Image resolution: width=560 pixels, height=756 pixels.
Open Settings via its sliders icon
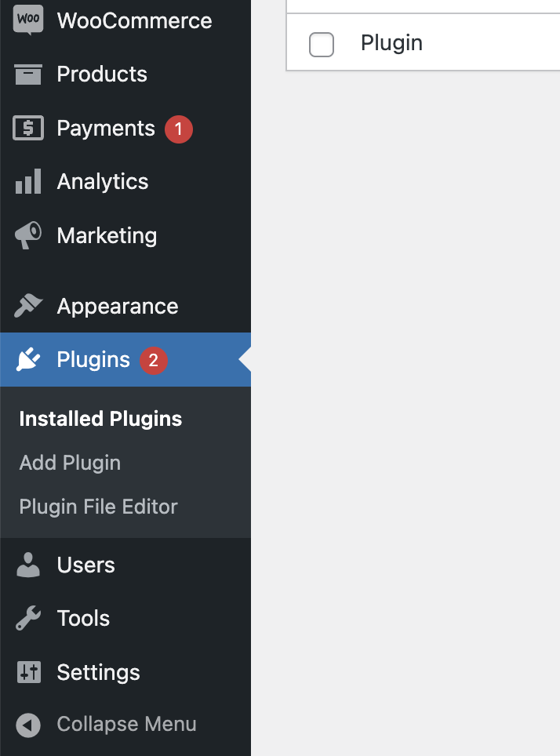point(27,672)
